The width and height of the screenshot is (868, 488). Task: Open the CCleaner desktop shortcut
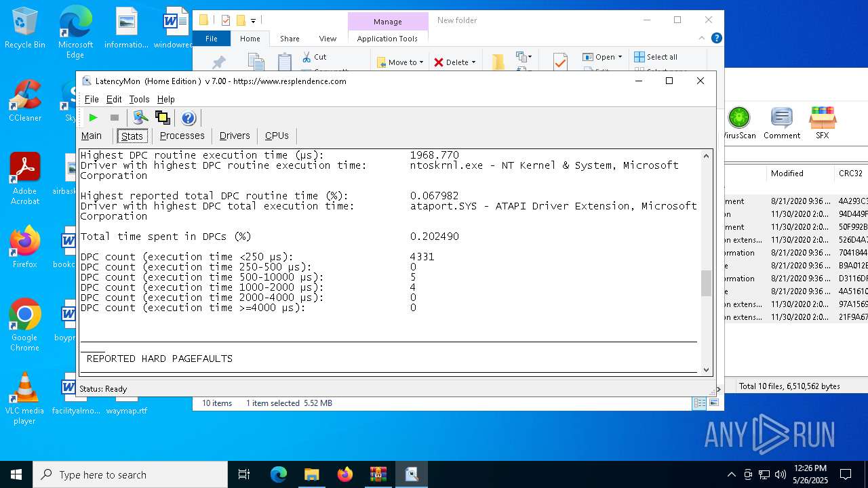[x=25, y=101]
